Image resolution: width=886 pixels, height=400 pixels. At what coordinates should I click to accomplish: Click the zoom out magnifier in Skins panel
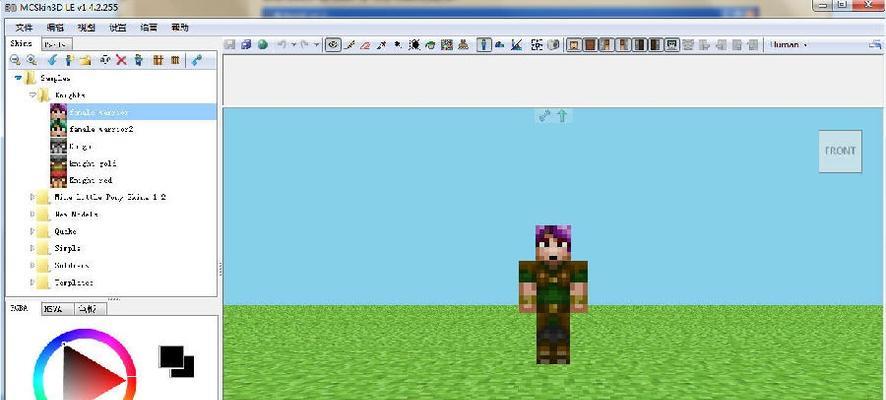(15, 60)
